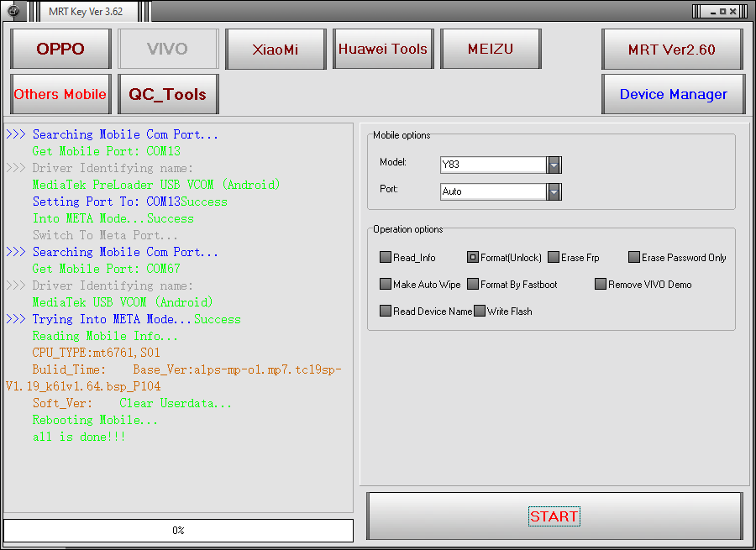Click the MRT Key app icon in title bar
This screenshot has width=756, height=550.
tap(13, 11)
